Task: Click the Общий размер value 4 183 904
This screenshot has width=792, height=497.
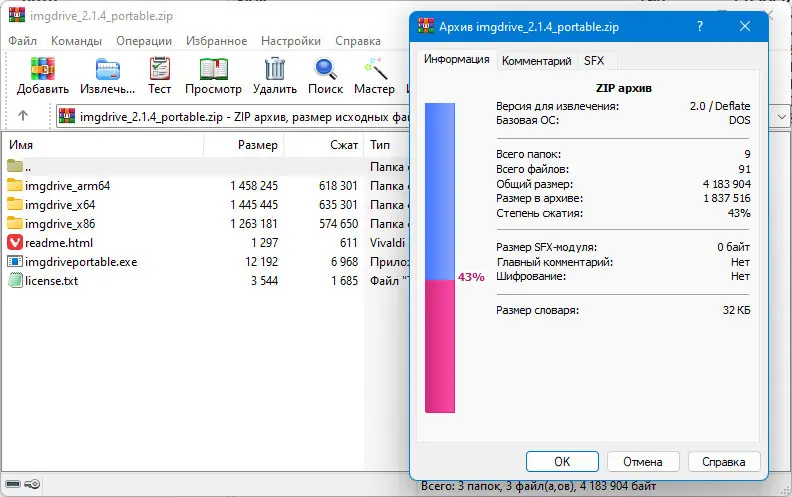Action: point(726,184)
